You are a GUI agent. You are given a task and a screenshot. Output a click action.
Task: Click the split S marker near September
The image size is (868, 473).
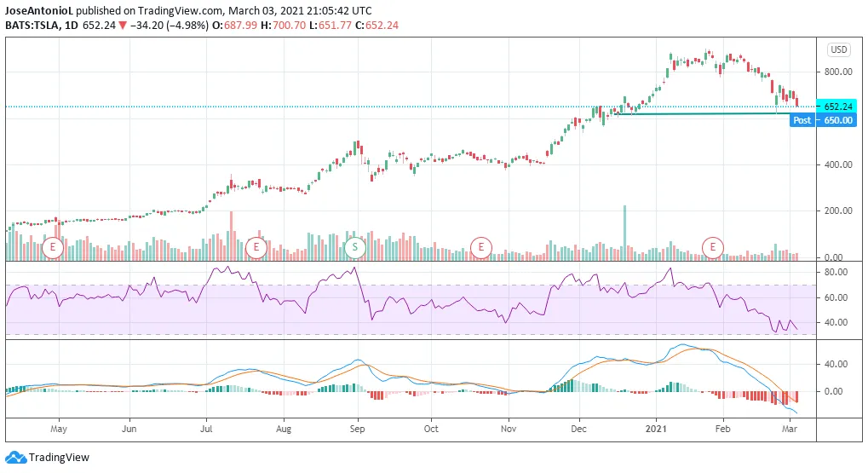[355, 247]
